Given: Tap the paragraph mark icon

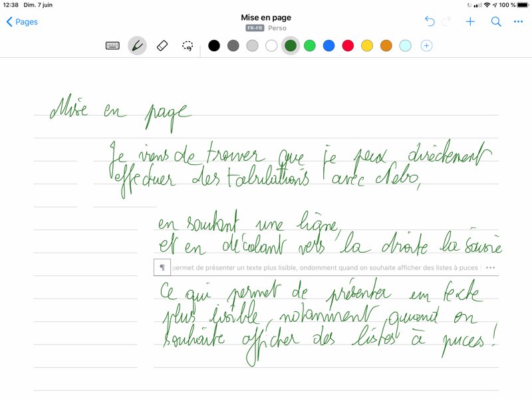Looking at the screenshot, I should click(162, 267).
